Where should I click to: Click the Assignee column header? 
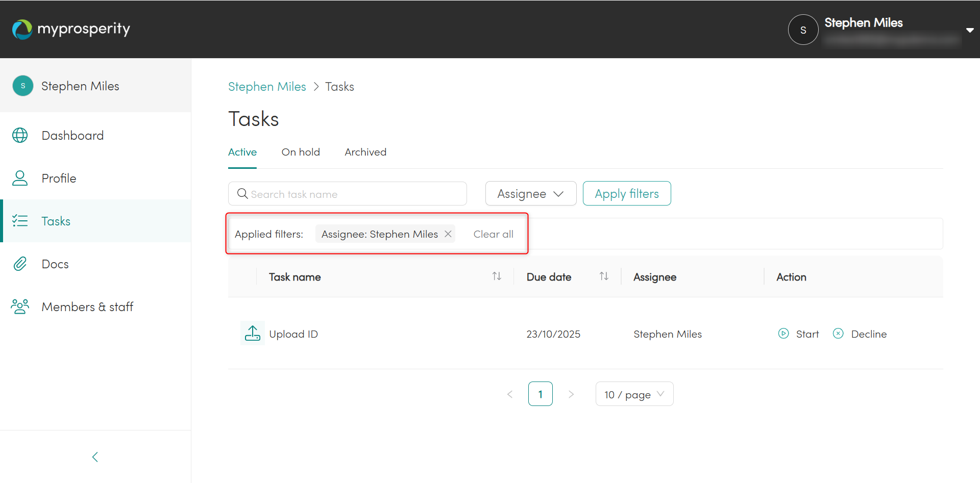tap(655, 277)
